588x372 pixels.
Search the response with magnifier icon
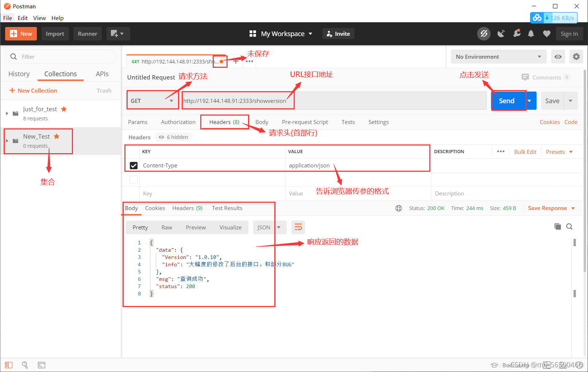tap(569, 226)
